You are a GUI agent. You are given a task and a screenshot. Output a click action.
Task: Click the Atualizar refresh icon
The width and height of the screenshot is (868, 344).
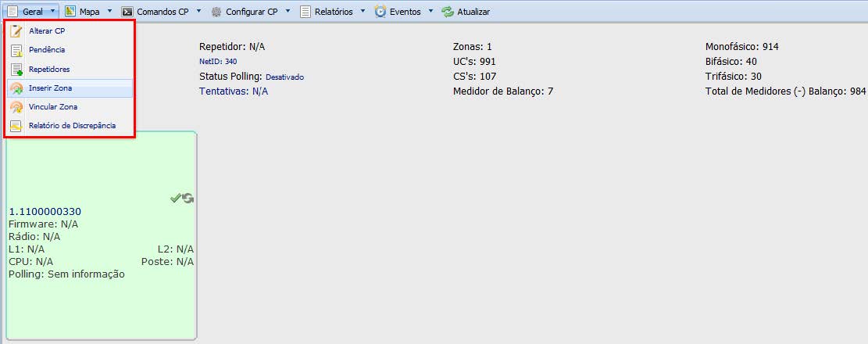(448, 12)
